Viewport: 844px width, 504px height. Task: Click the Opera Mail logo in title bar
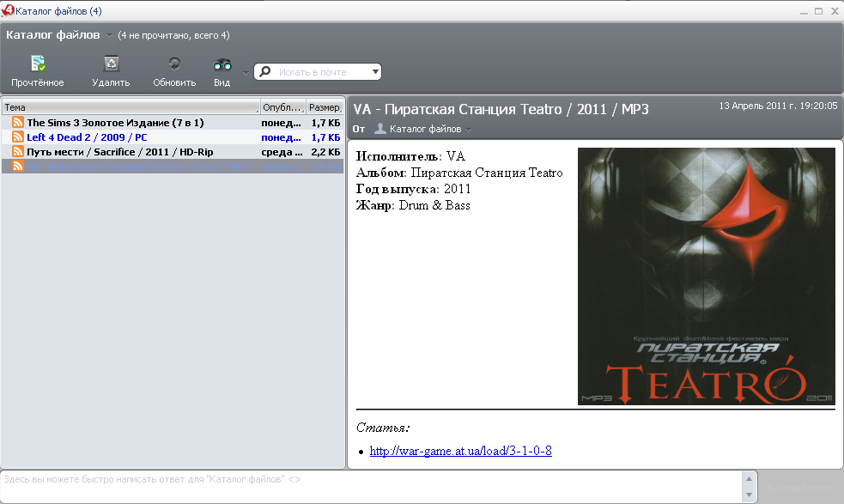pos(8,10)
